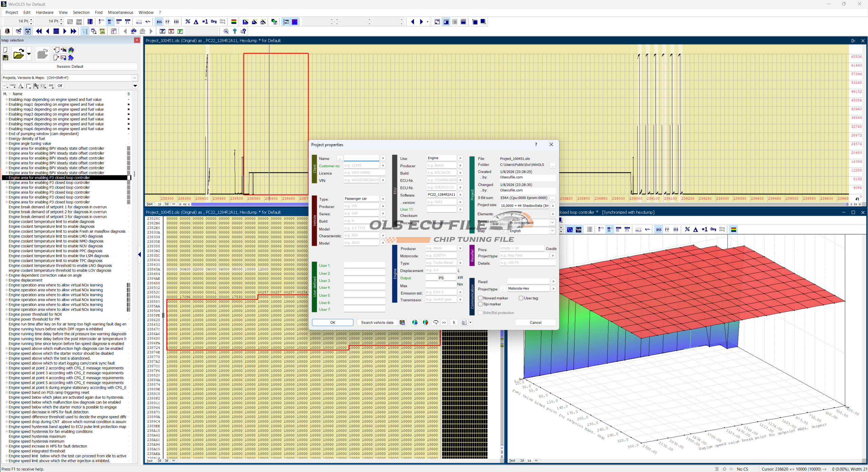Viewport: 868px width, 472px height.
Task: Click the rainbow color bars toolbar icon
Action: (x=234, y=22)
